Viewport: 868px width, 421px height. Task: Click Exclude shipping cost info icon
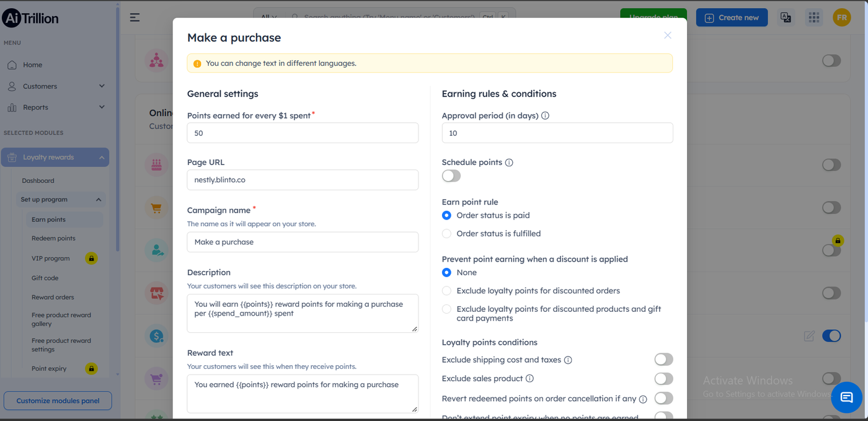(568, 360)
